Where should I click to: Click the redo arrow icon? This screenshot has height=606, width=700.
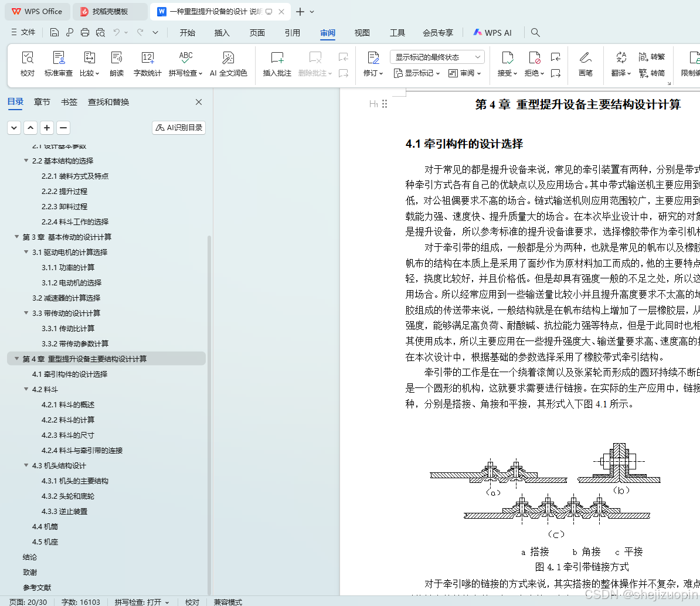coord(140,32)
